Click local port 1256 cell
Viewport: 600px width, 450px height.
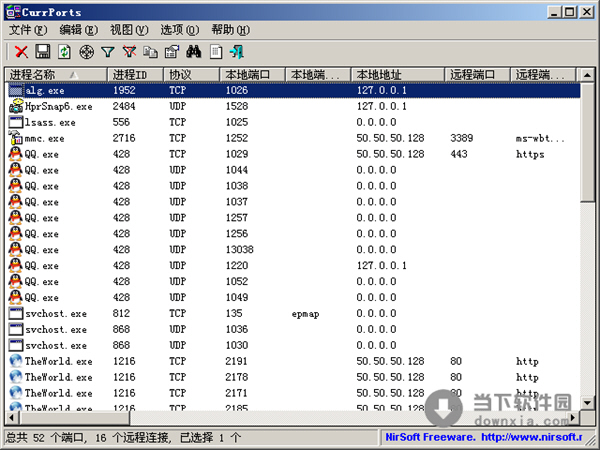point(236,234)
